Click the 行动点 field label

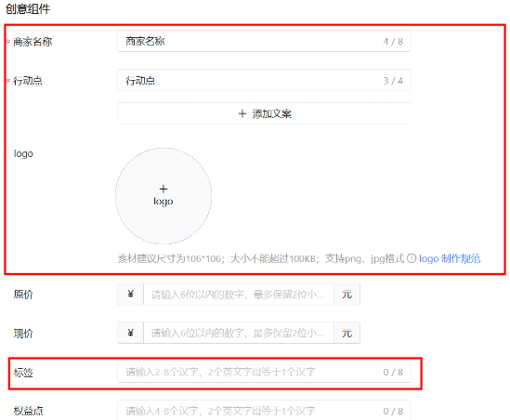pyautogui.click(x=28, y=81)
